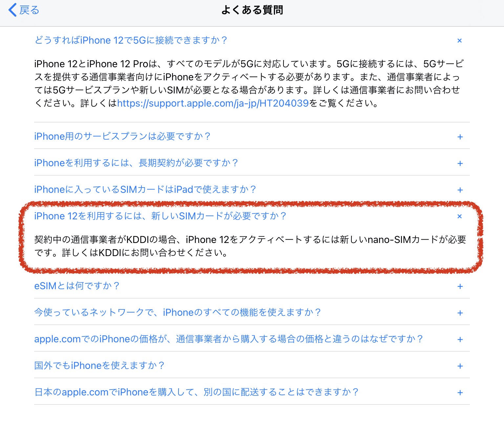Tap the answer text starting iPhone 12とiPhone 12 Proは

pos(249,84)
